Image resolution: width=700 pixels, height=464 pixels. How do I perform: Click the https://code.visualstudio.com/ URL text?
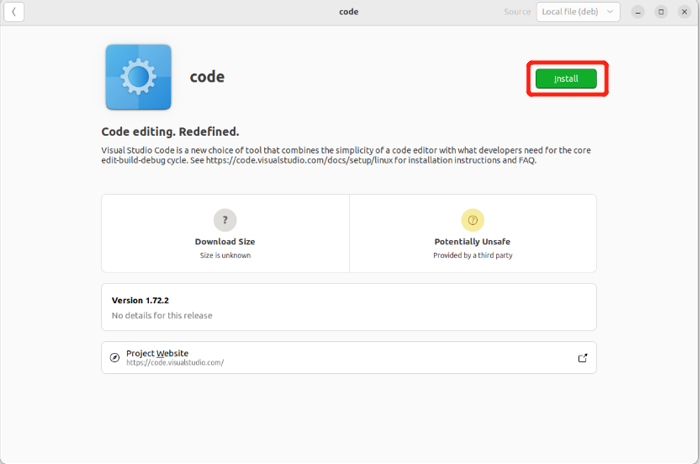(175, 363)
